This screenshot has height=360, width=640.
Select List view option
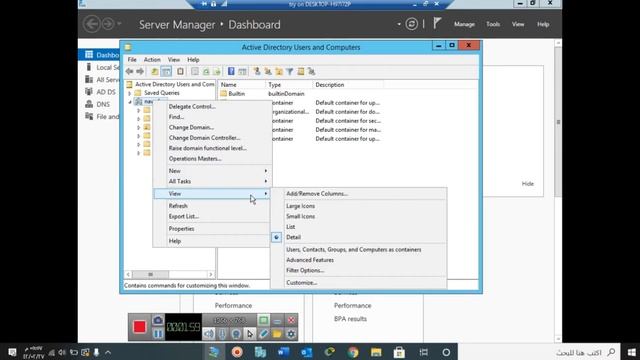(291, 227)
